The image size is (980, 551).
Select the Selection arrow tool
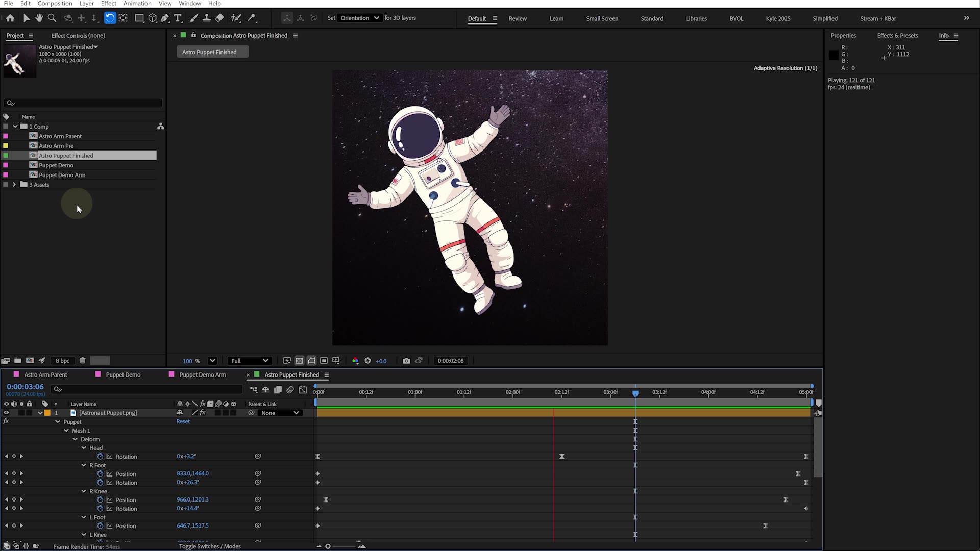coord(26,18)
